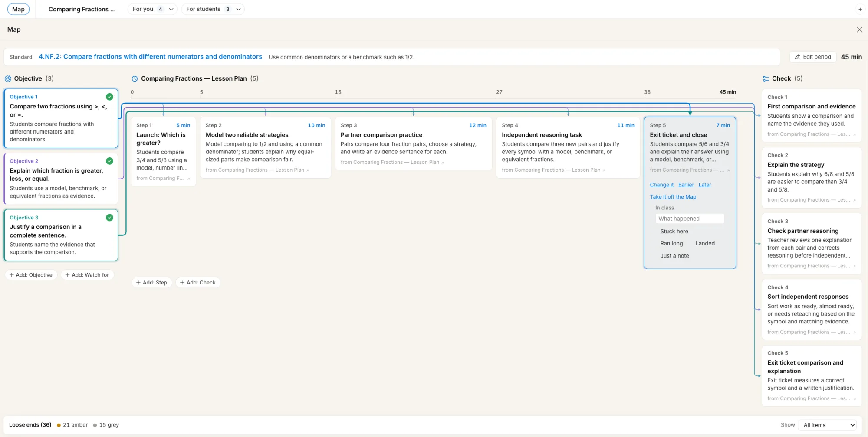Open Check 1 source via its arrow icon

point(855,134)
